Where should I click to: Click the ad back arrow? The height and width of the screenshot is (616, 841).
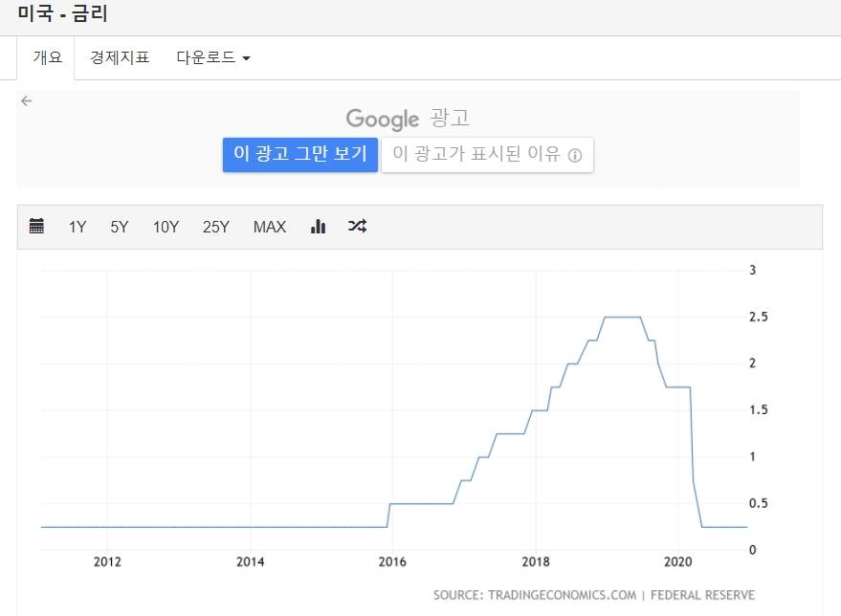tap(26, 100)
